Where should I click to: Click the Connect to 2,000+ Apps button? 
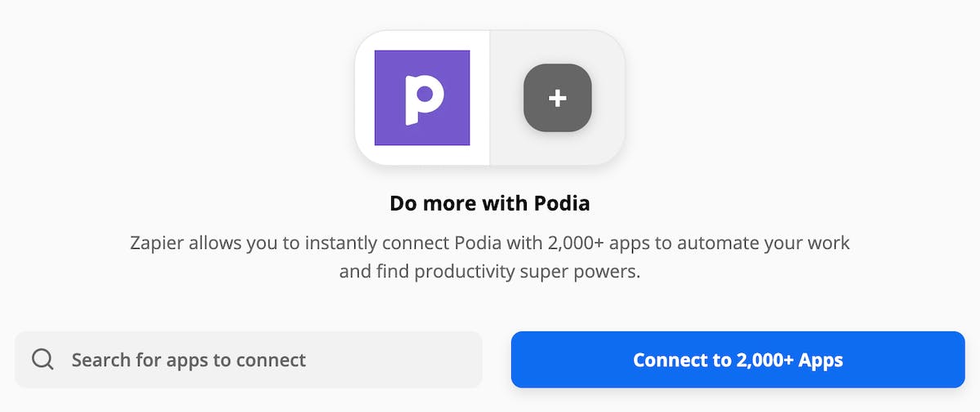(737, 359)
